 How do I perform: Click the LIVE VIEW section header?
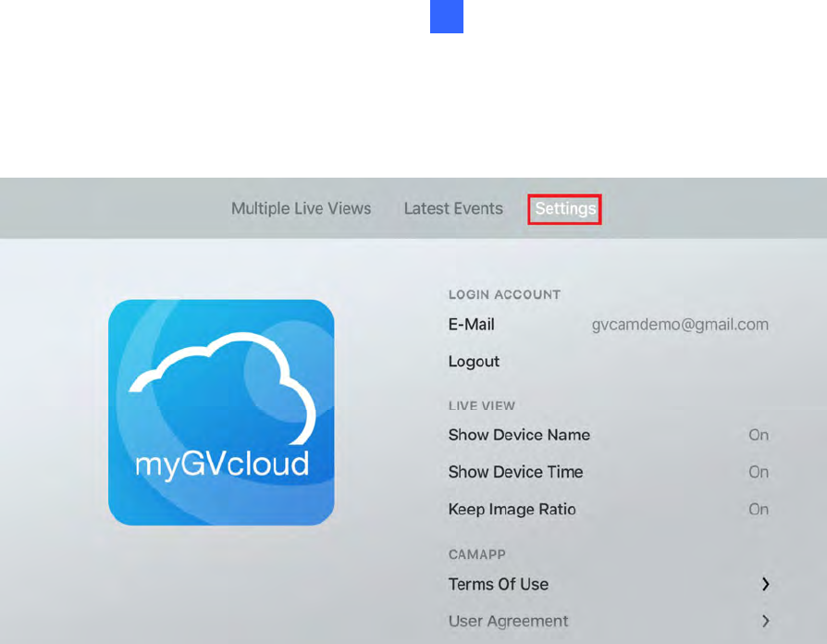[x=482, y=405]
